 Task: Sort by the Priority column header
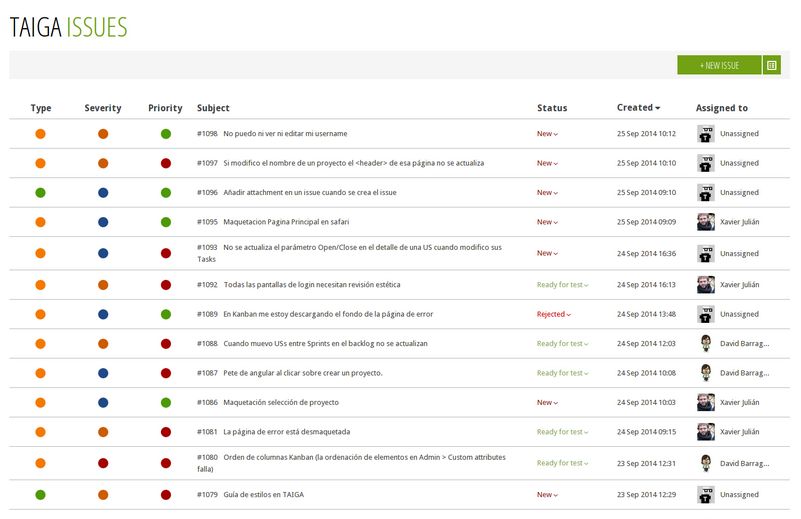click(165, 108)
